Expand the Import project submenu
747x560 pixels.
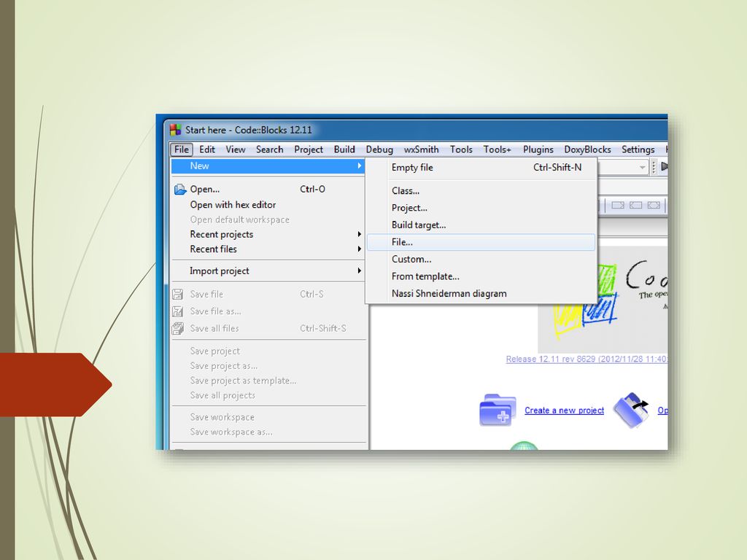click(268, 271)
